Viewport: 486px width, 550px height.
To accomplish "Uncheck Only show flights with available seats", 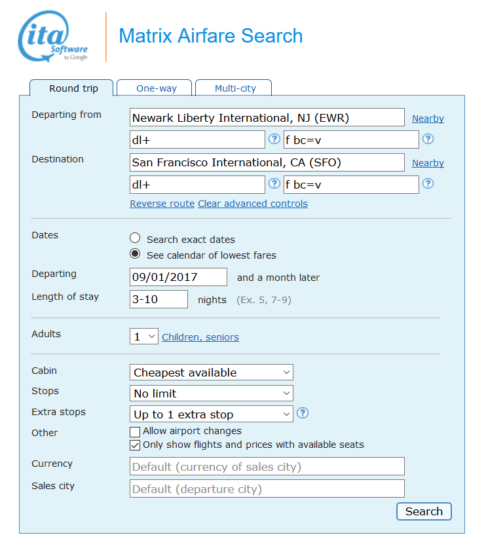I will [135, 445].
